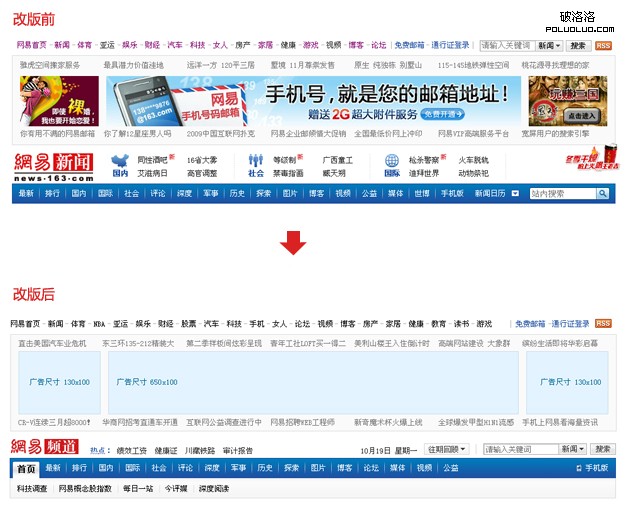The height and width of the screenshot is (519, 625).
Task: Open the 网易概念股指数 link
Action: [x=85, y=489]
